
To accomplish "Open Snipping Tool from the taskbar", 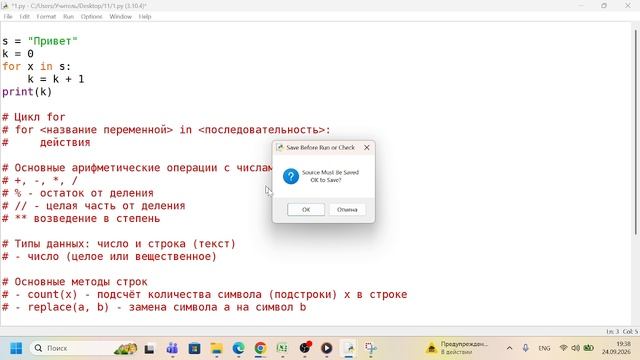I will 371,348.
